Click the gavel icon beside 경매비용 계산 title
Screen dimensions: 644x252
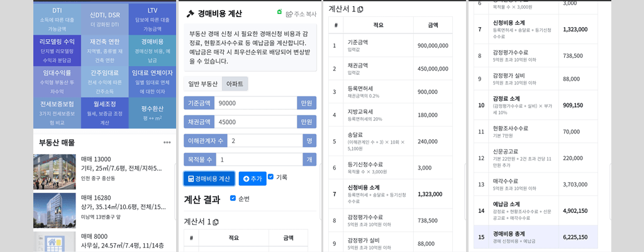click(x=190, y=14)
